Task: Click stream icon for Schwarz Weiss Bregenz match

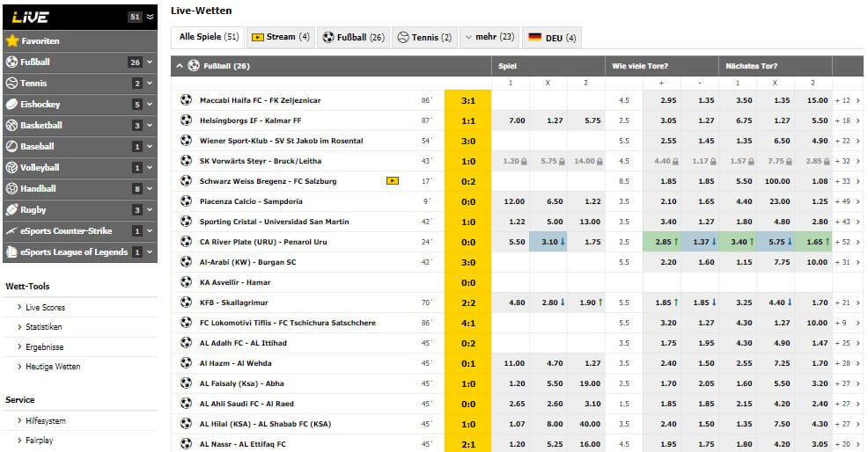Action: tap(393, 181)
